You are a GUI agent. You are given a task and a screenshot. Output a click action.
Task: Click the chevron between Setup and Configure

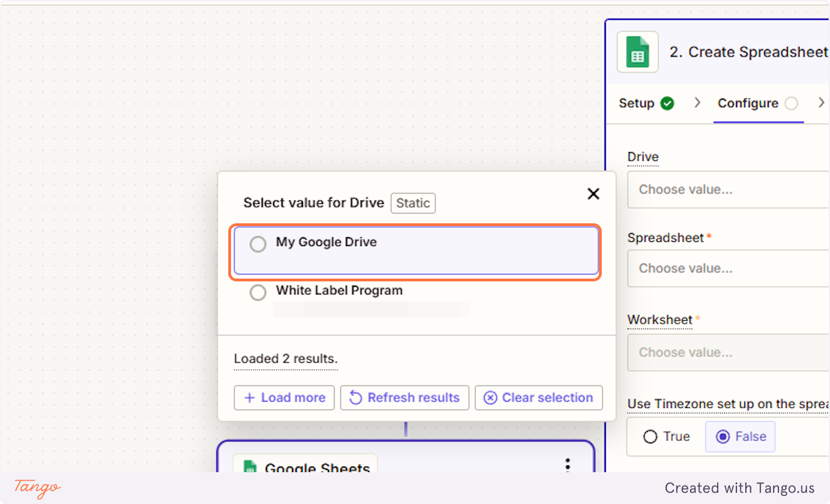point(697,102)
